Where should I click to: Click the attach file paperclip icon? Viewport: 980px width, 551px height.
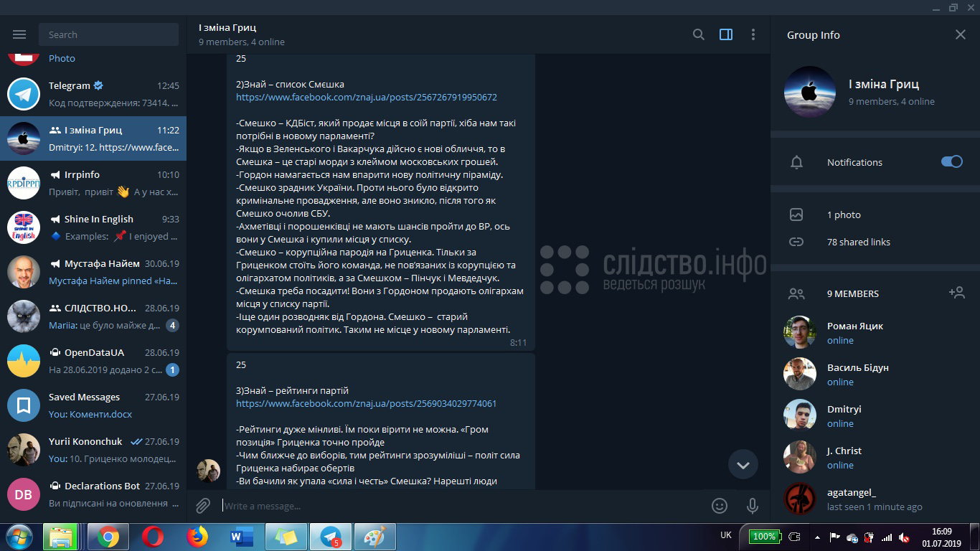click(x=203, y=506)
